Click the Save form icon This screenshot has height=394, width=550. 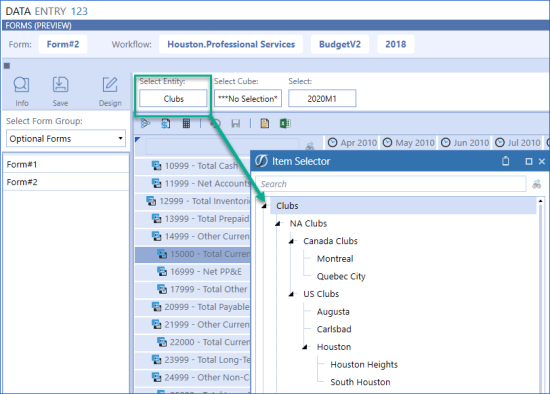tap(60, 85)
